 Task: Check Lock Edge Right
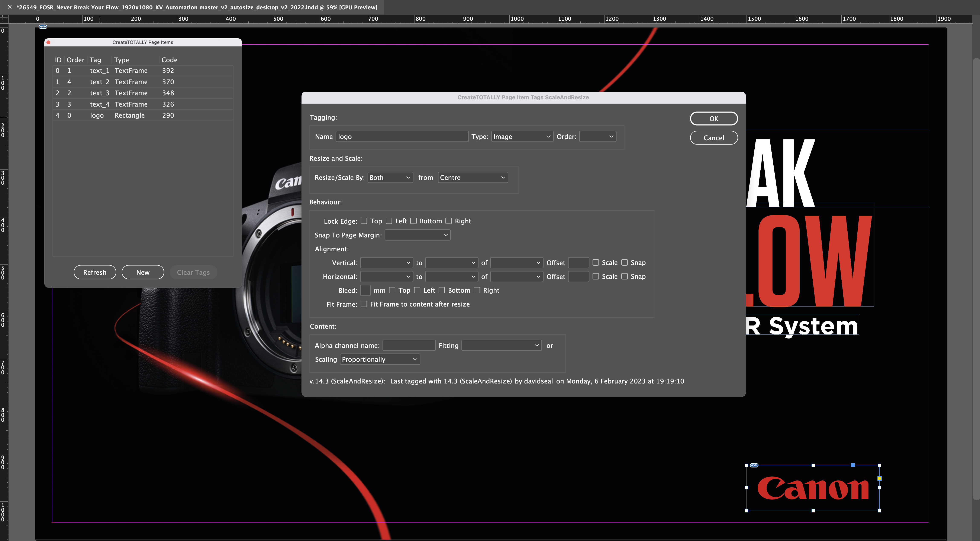449,221
